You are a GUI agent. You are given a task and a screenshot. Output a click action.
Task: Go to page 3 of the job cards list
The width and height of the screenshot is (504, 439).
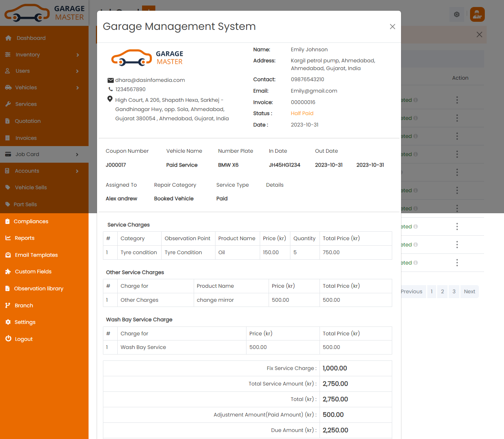(454, 291)
